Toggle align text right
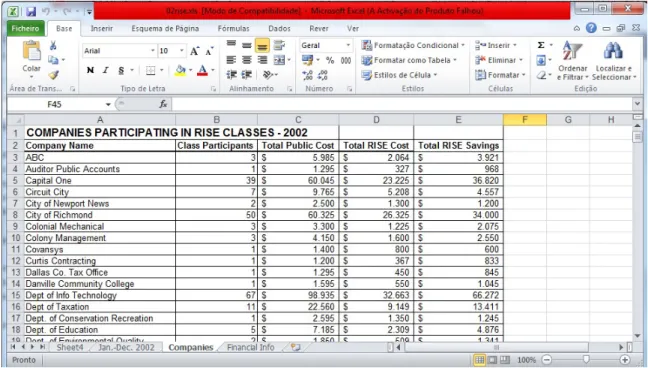The image size is (648, 368). (x=262, y=60)
